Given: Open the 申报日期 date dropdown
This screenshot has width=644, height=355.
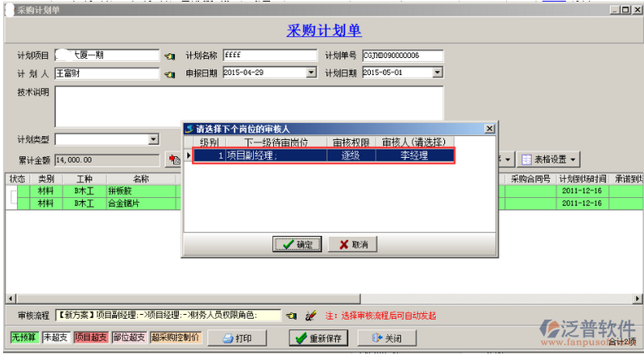Looking at the screenshot, I should point(311,72).
